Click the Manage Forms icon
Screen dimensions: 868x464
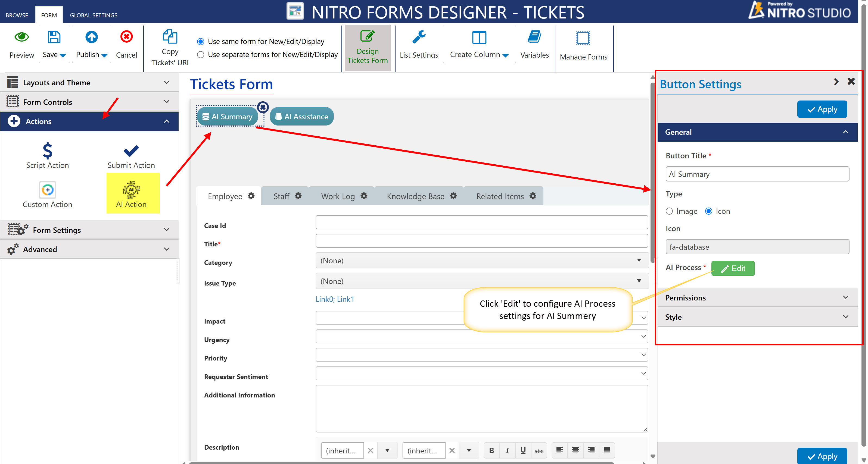tap(583, 38)
